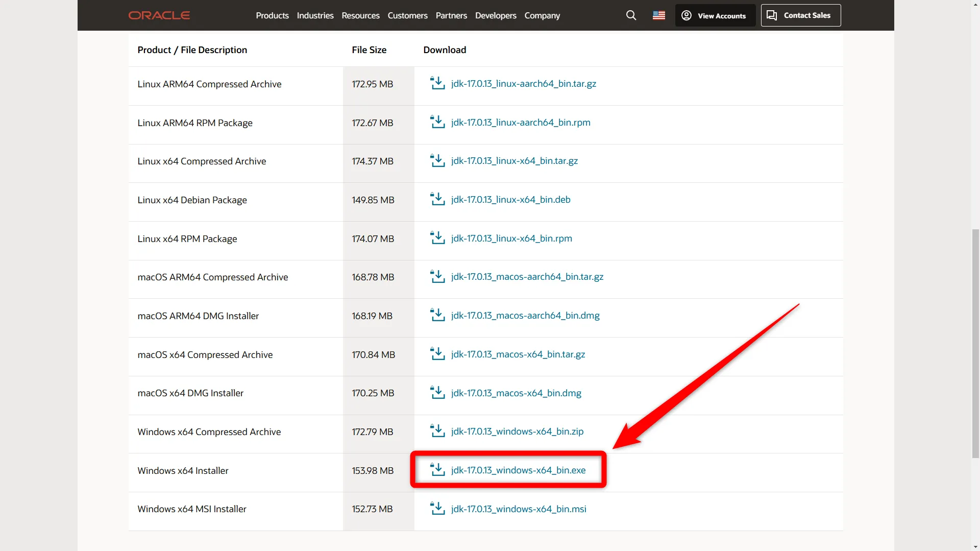The width and height of the screenshot is (980, 551).
Task: Open the Products menu
Action: coord(272,15)
